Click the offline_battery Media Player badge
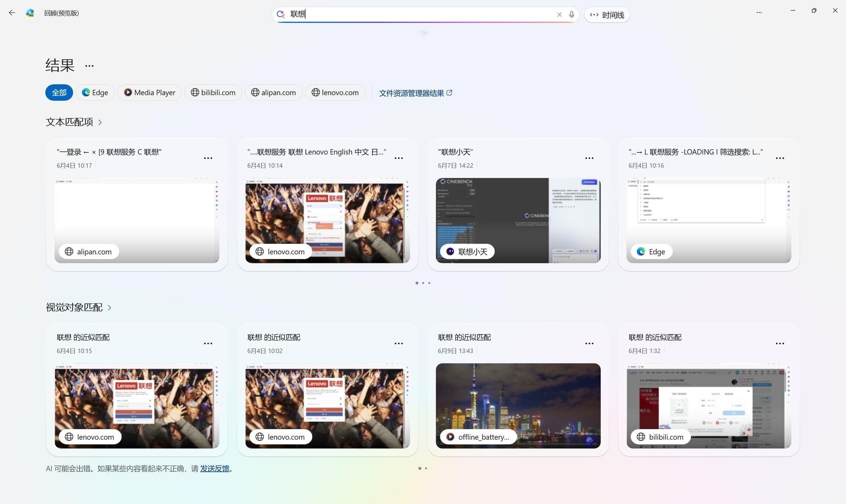Viewport: 846px width, 504px height. [x=478, y=437]
